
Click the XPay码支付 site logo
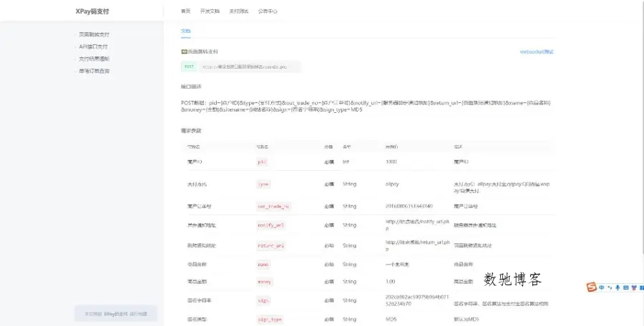(92, 11)
